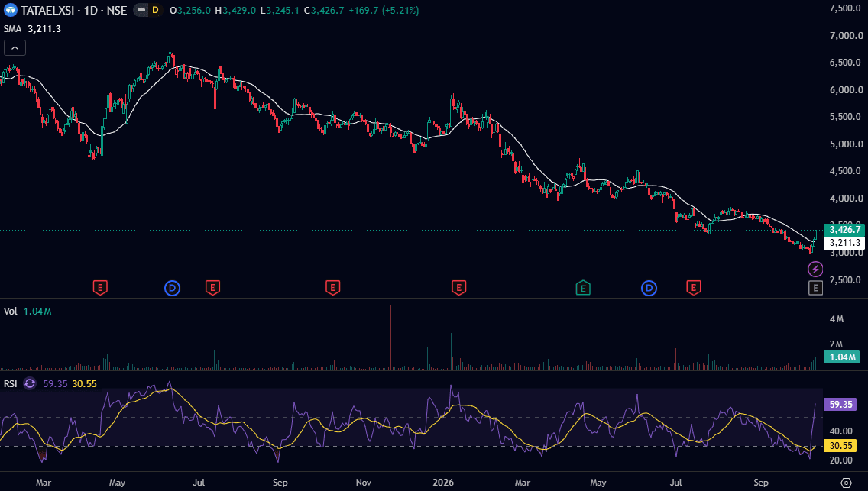Viewport: 868px width, 491px height.
Task: Open the red earnings E marker near April 2025
Action: pyautogui.click(x=99, y=288)
